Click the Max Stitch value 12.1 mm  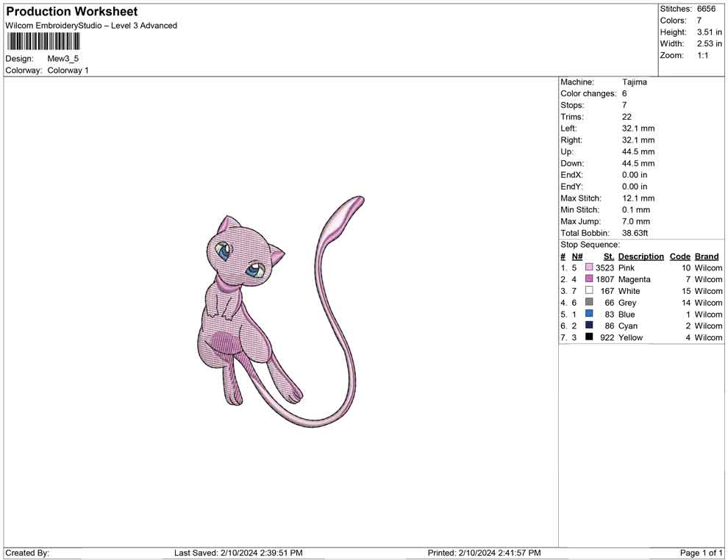(638, 198)
